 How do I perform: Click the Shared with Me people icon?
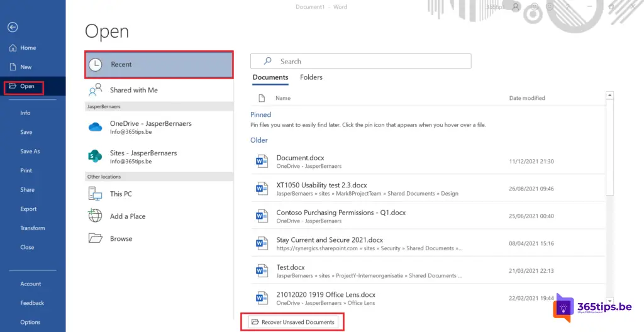click(x=96, y=90)
